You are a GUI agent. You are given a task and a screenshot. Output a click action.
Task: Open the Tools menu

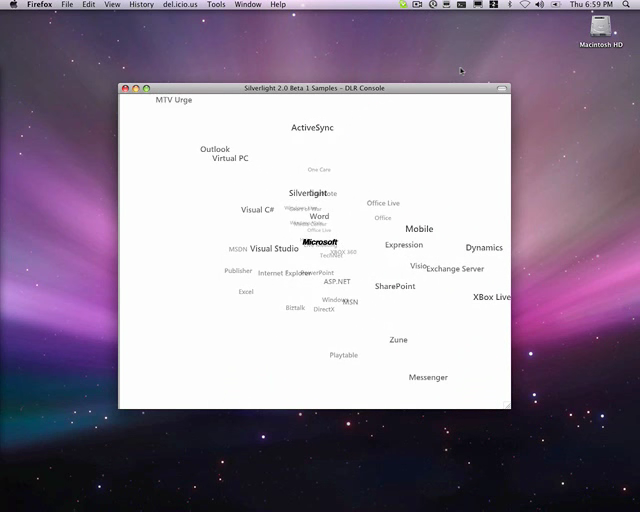216,4
